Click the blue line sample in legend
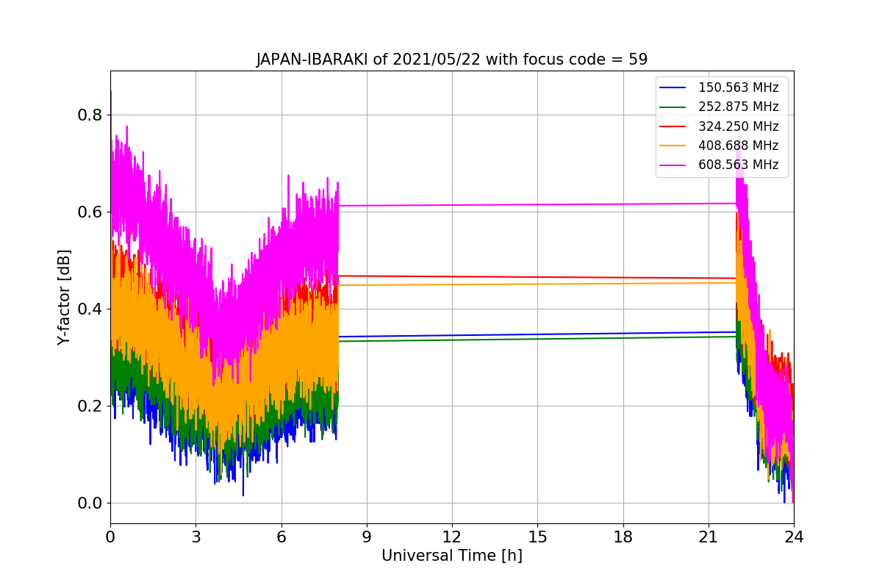The height and width of the screenshot is (588, 882). coord(674,88)
